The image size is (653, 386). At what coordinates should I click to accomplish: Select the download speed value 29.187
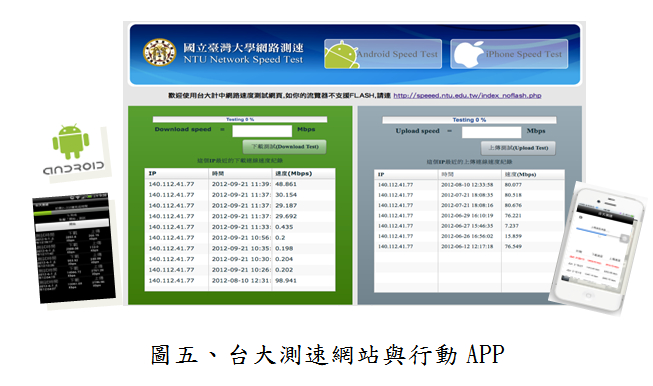286,206
